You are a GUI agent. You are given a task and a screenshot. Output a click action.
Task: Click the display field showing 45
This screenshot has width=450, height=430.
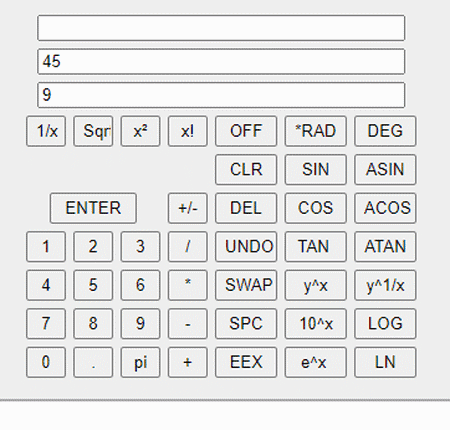click(221, 61)
